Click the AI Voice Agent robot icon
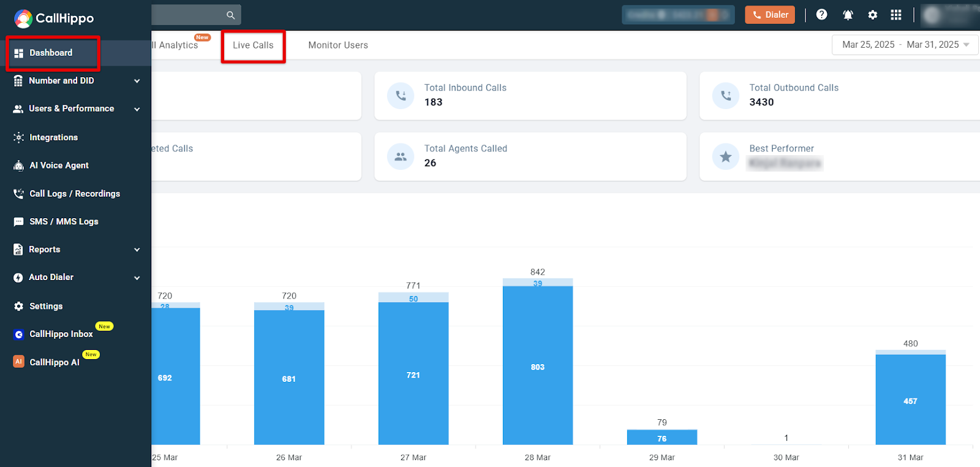The width and height of the screenshot is (980, 467). [x=18, y=165]
